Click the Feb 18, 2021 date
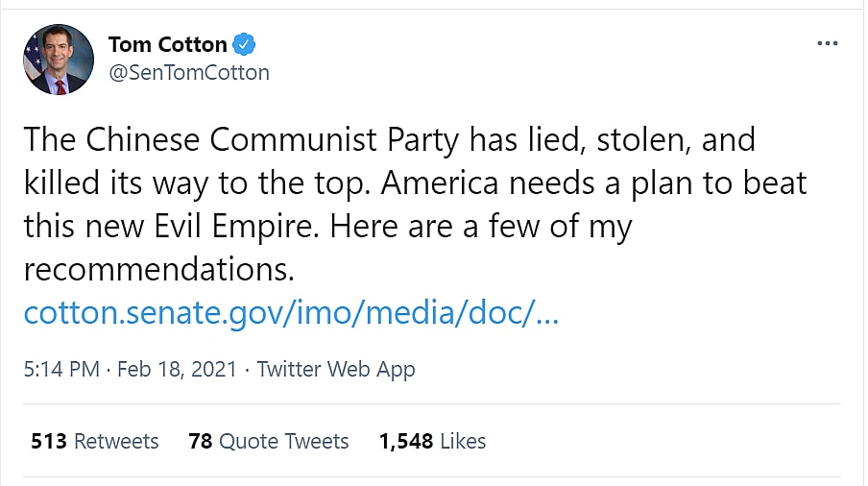The width and height of the screenshot is (868, 486). click(177, 370)
